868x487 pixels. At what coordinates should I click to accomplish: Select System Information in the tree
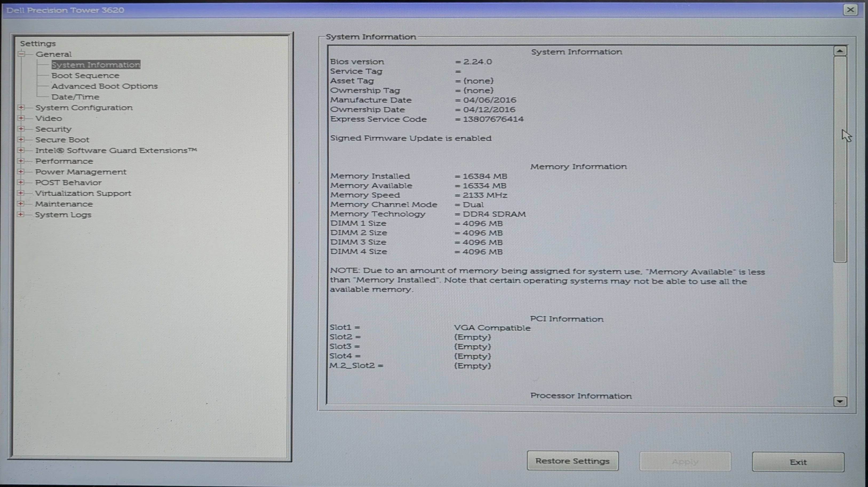point(96,65)
